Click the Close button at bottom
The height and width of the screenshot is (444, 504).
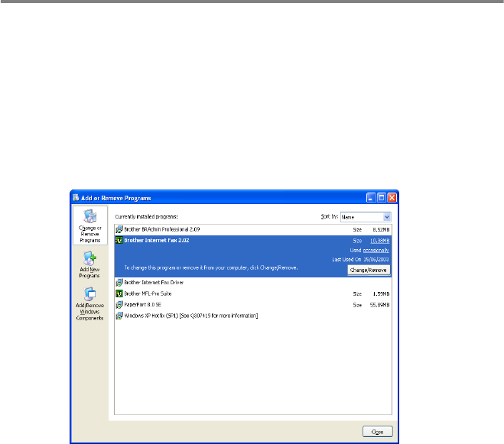click(x=377, y=432)
